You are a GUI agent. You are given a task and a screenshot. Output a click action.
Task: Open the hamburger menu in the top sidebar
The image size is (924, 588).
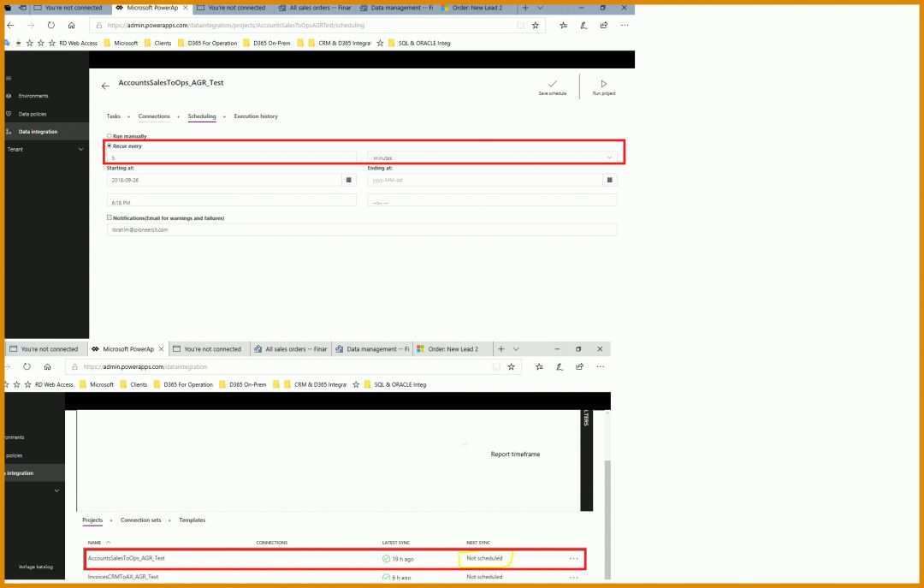[9, 78]
